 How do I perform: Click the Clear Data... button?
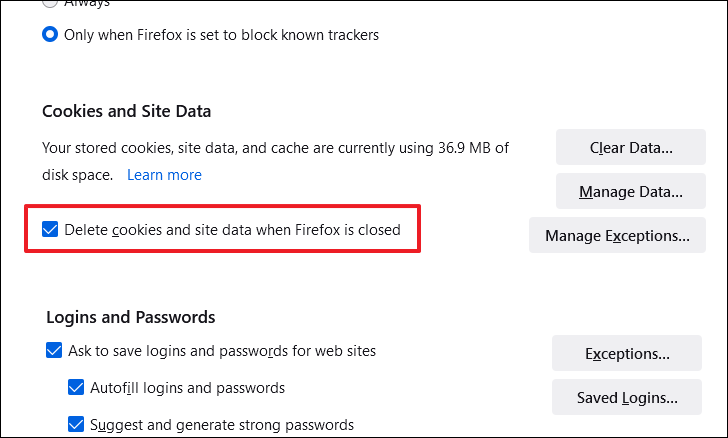pyautogui.click(x=631, y=148)
